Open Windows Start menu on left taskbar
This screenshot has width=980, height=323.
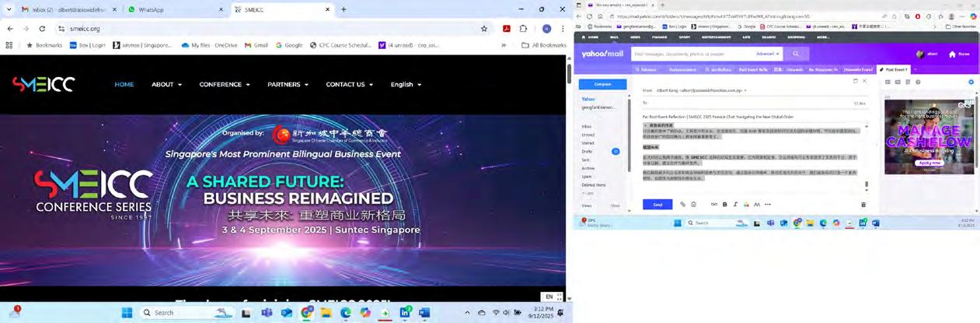(x=127, y=313)
